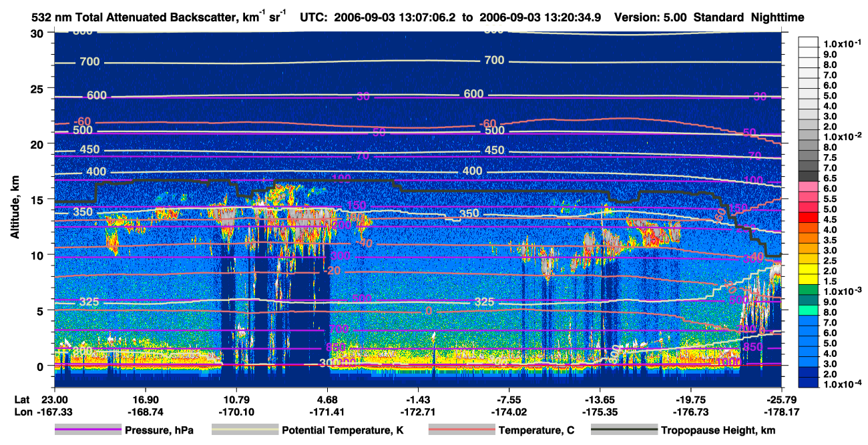Viewport: 868px width, 445px height.
Task: Click the 'Potential Temperature, K' legend label
Action: coord(343,430)
